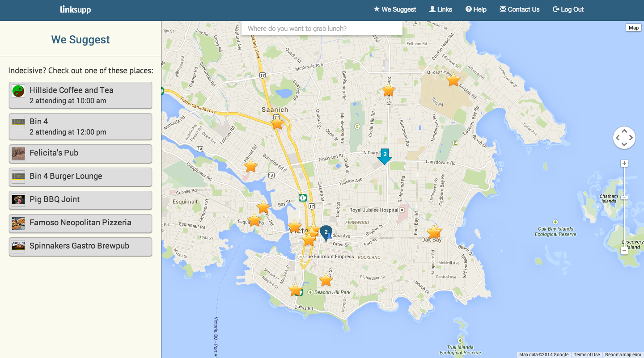
Task: Click the teal arrow marker labeled 2
Action: click(x=385, y=156)
